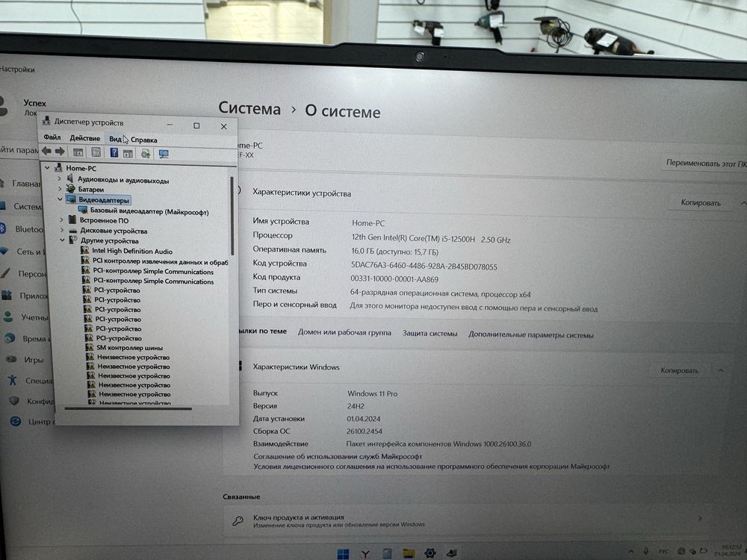Click the warning icon beside SM контроллер шины
The image size is (747, 560).
(89, 347)
